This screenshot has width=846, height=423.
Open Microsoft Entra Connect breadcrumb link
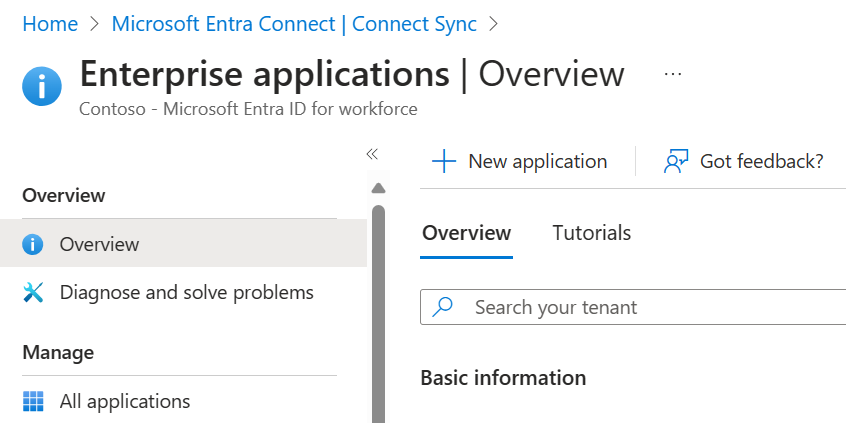[294, 24]
